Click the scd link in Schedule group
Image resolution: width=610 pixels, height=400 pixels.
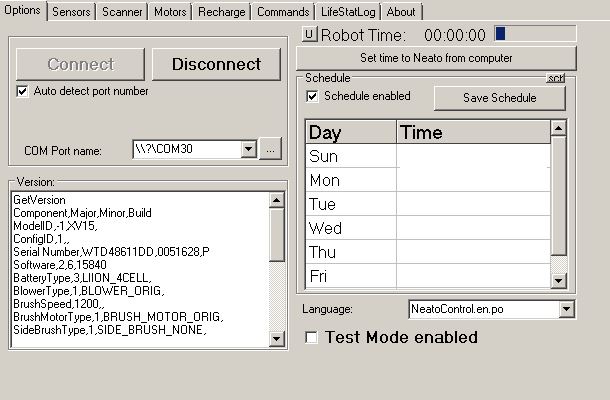point(556,78)
